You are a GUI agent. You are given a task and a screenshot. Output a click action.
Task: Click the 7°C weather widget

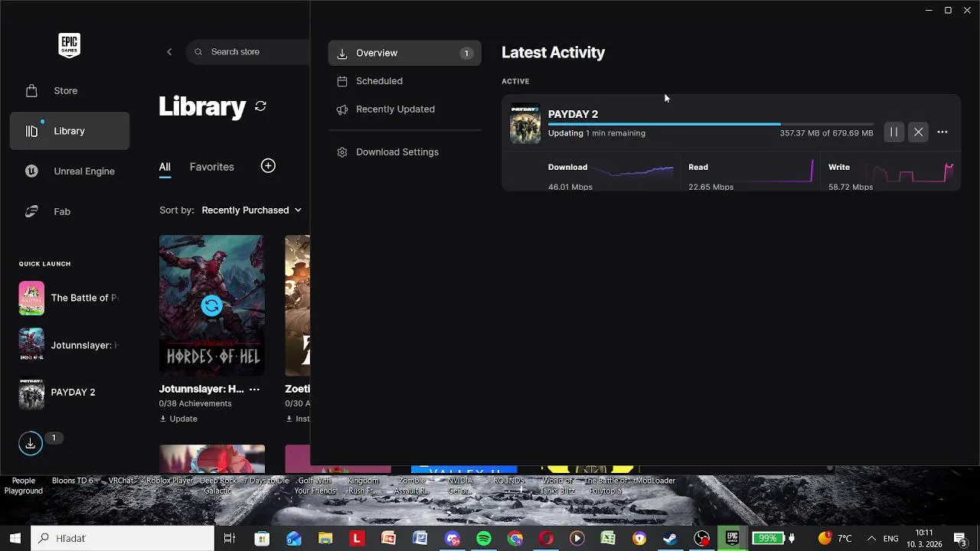pos(835,539)
